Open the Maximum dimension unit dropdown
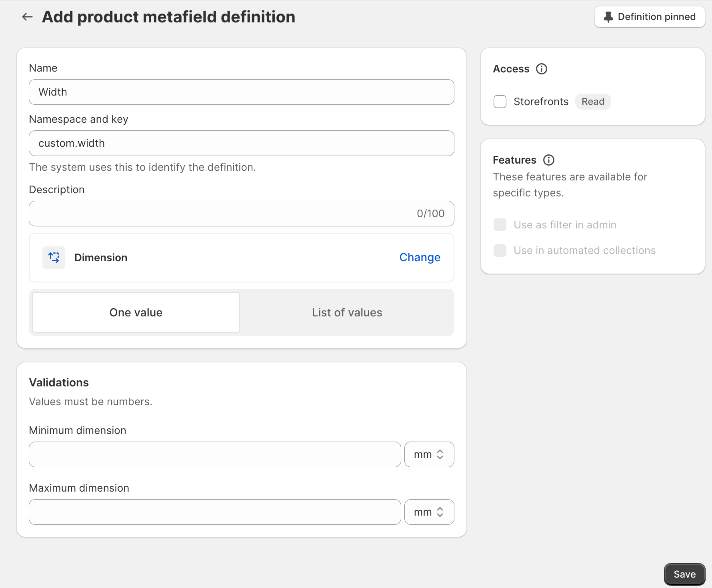Screen dimensions: 712x588 click(x=429, y=512)
